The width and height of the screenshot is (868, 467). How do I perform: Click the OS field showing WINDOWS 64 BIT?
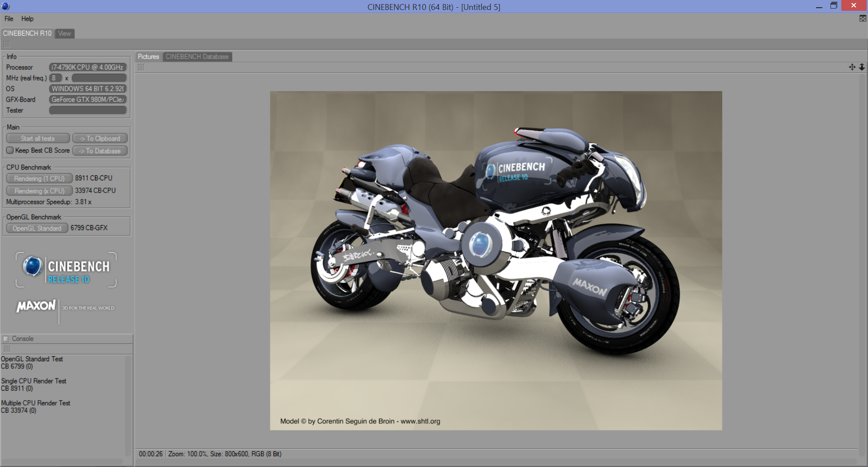pyautogui.click(x=88, y=89)
